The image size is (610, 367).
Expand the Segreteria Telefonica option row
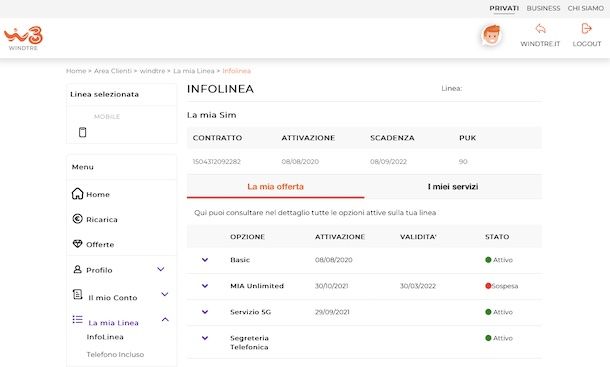click(205, 338)
